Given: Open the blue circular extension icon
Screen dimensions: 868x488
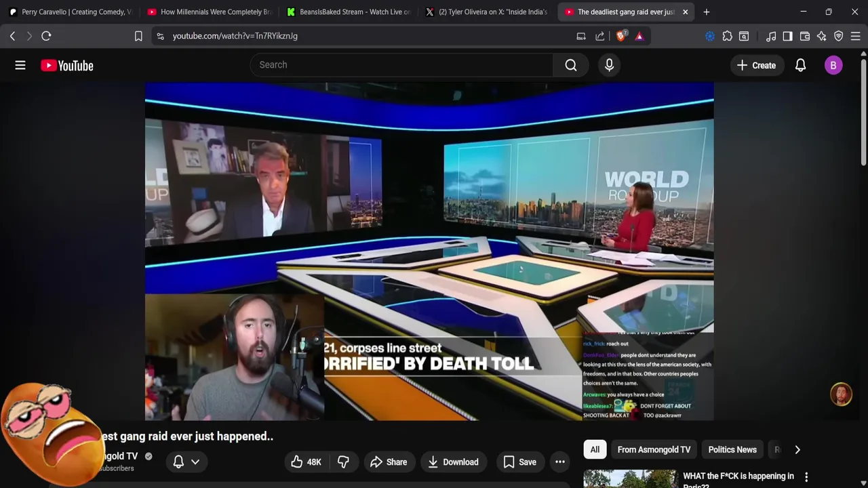Looking at the screenshot, I should point(710,36).
